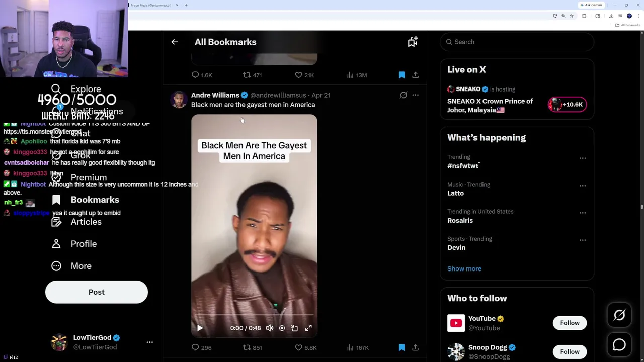The height and width of the screenshot is (362, 644).
Task: Open the All Bookmarks folder in bookmarks bar
Action: (628, 25)
